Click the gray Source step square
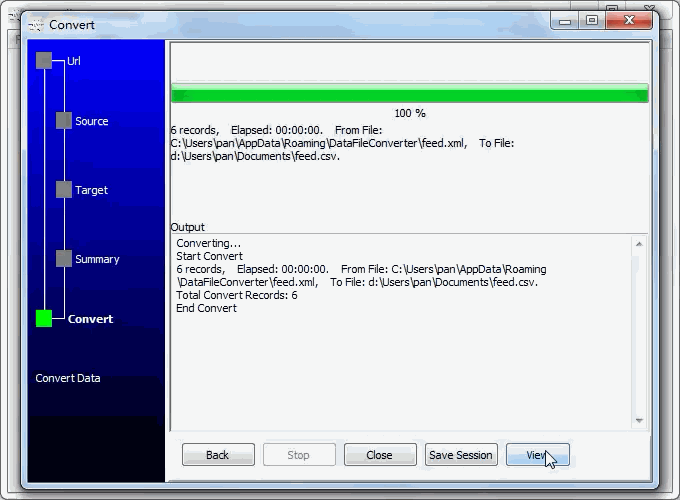Viewport: 680px width, 500px height. pos(64,121)
